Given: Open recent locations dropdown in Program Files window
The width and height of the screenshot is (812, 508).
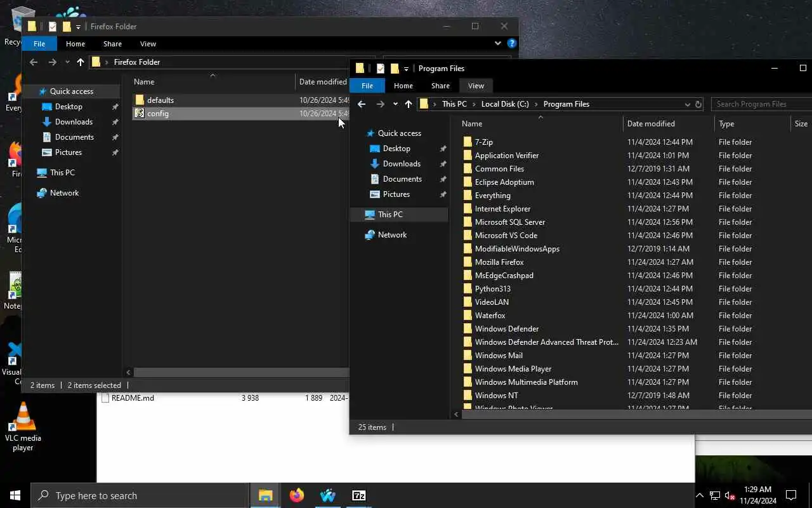Looking at the screenshot, I should point(395,104).
